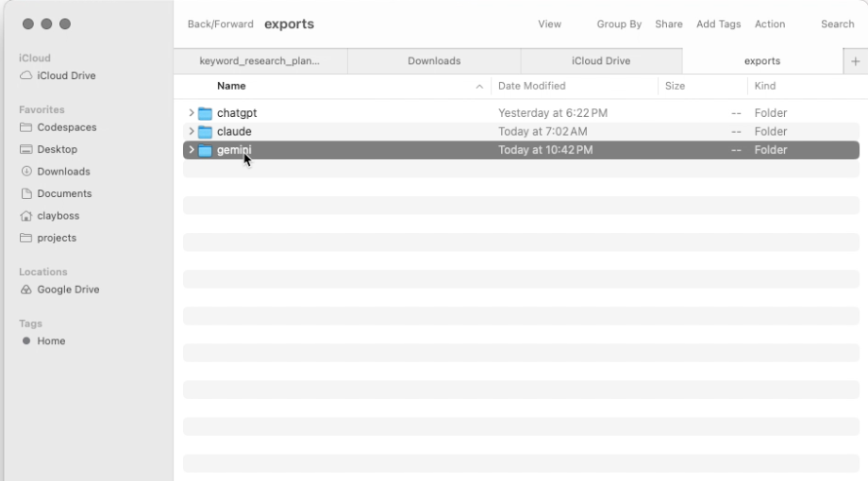
Task: Open the Action menu in toolbar
Action: pyautogui.click(x=770, y=24)
